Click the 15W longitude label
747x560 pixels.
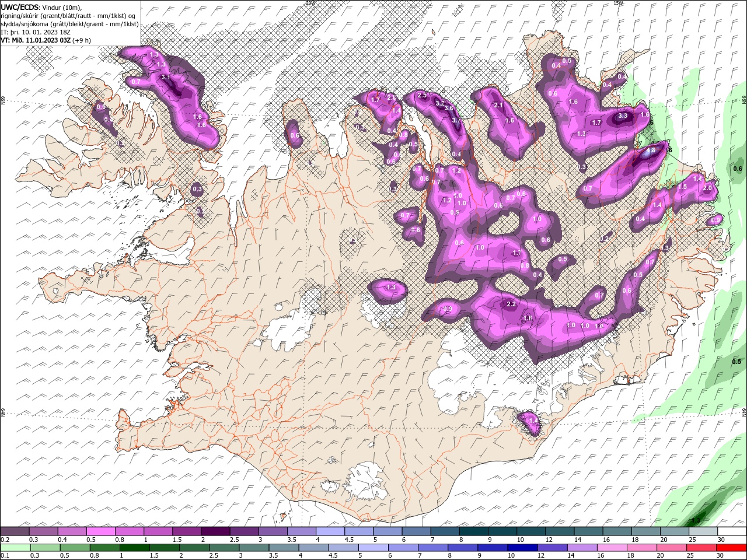[x=618, y=2]
